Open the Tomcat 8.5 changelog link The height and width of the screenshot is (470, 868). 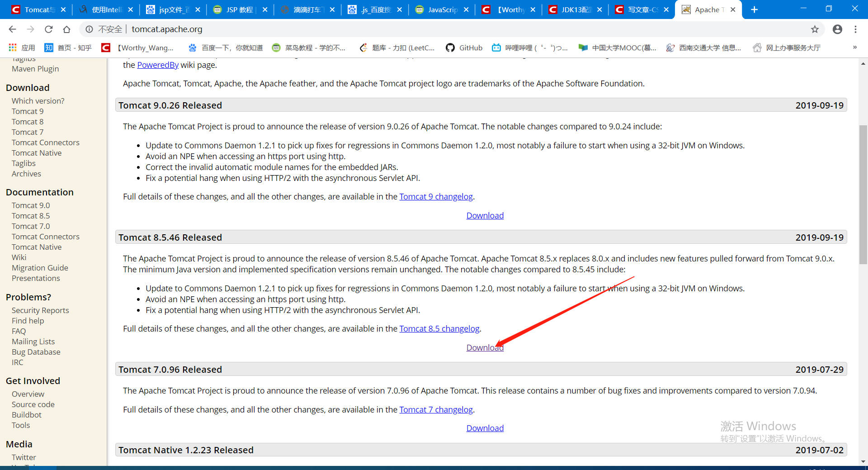tap(439, 329)
